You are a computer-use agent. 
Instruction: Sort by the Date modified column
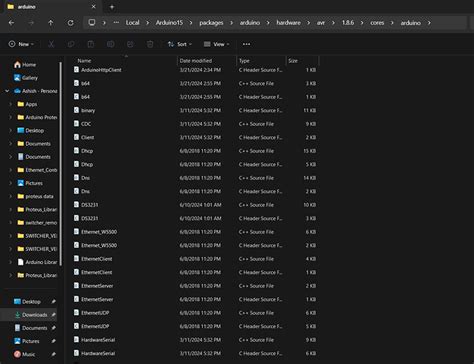196,61
